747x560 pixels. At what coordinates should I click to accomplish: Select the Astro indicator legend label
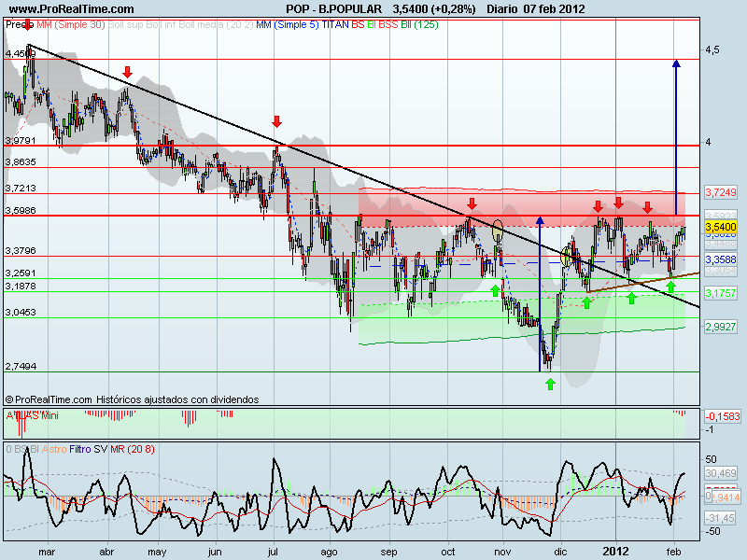(54, 449)
